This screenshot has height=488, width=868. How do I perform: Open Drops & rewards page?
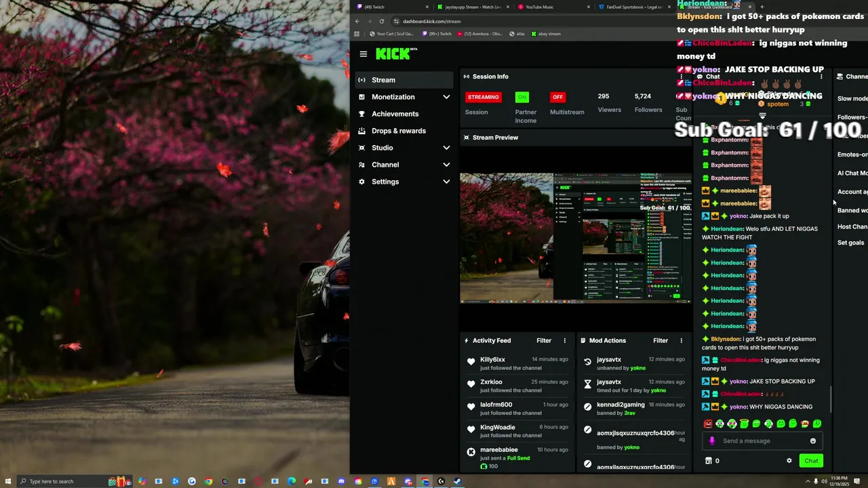[405, 131]
